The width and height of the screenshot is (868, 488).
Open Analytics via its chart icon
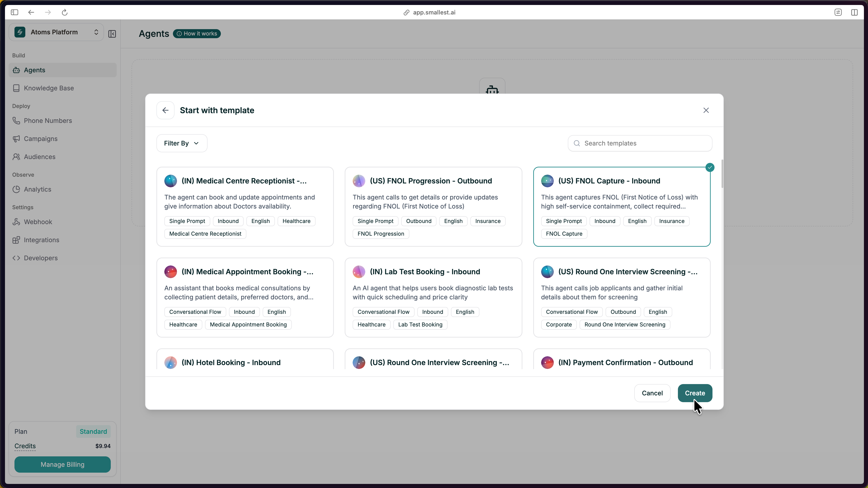[x=17, y=189]
